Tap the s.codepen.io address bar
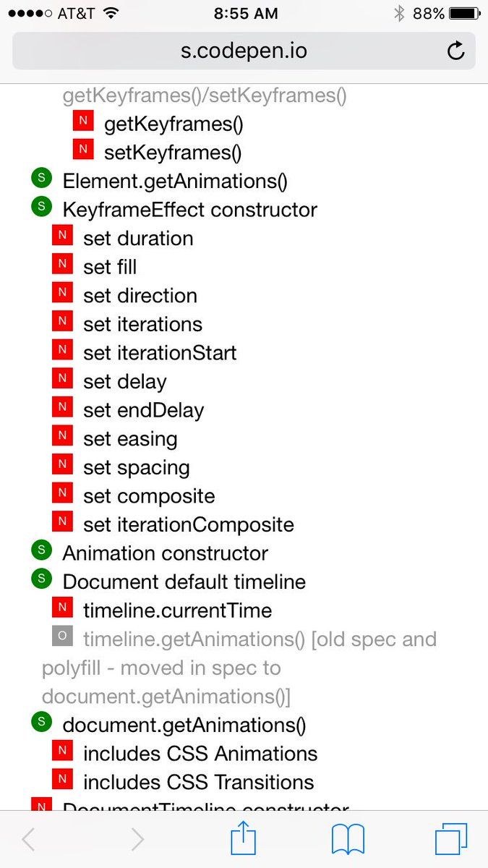The height and width of the screenshot is (868, 488). click(x=244, y=51)
